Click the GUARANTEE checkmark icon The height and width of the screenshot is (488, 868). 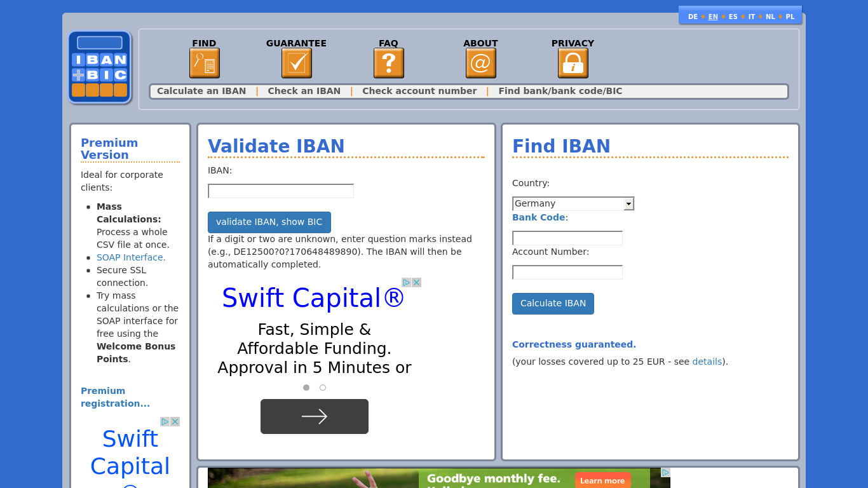pyautogui.click(x=296, y=62)
